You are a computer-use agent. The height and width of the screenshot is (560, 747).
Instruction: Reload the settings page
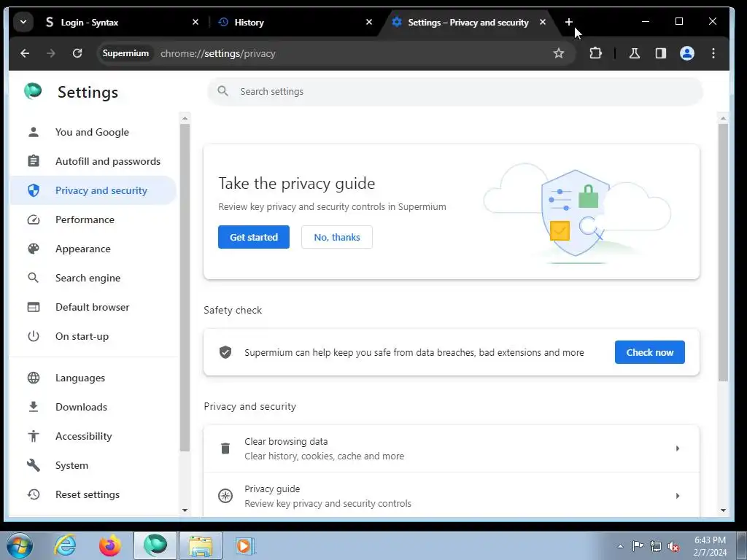pyautogui.click(x=77, y=53)
